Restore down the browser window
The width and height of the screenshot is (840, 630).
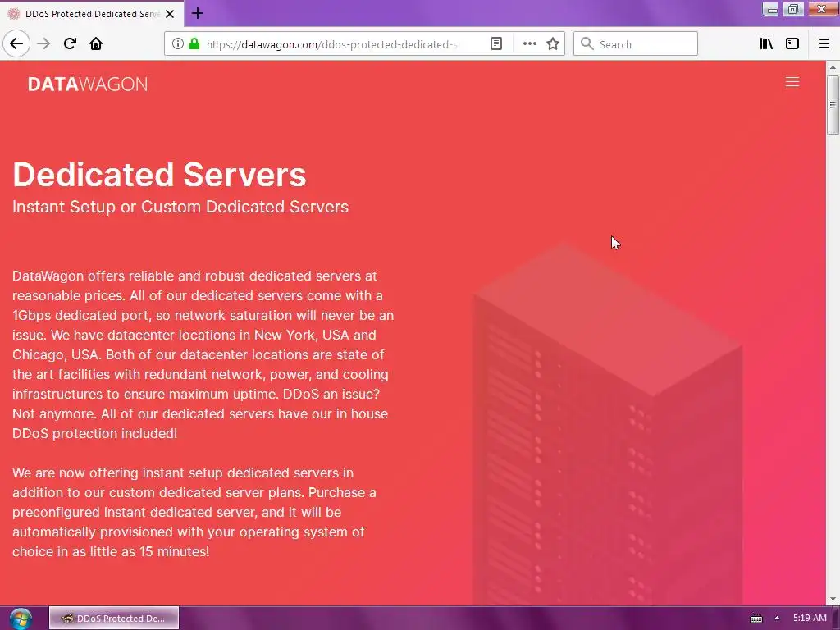[x=793, y=9]
